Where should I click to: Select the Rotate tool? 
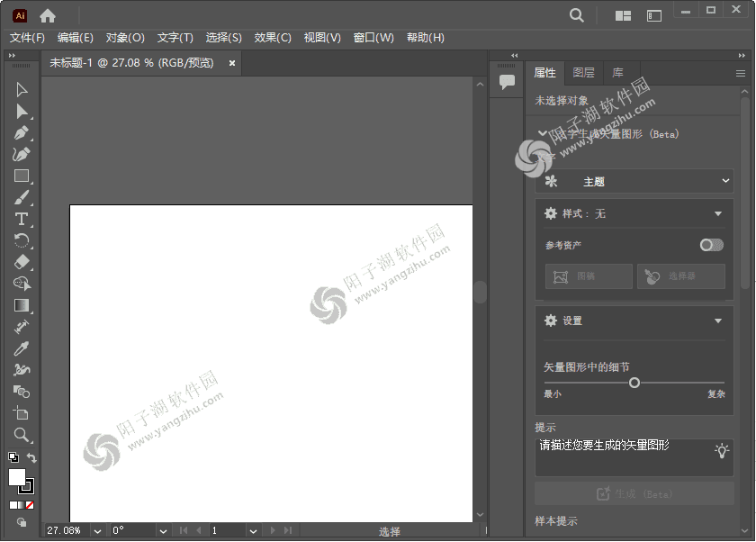click(x=22, y=240)
